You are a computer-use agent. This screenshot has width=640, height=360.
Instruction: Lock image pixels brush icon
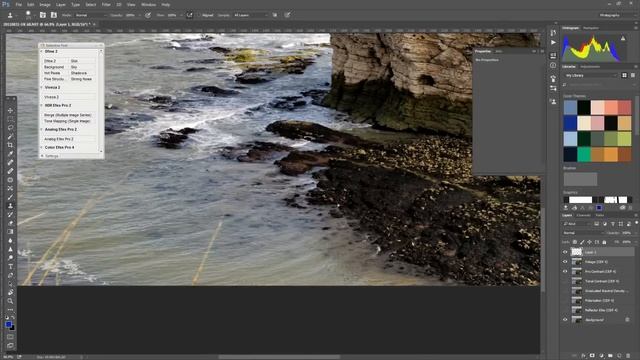[x=582, y=242]
